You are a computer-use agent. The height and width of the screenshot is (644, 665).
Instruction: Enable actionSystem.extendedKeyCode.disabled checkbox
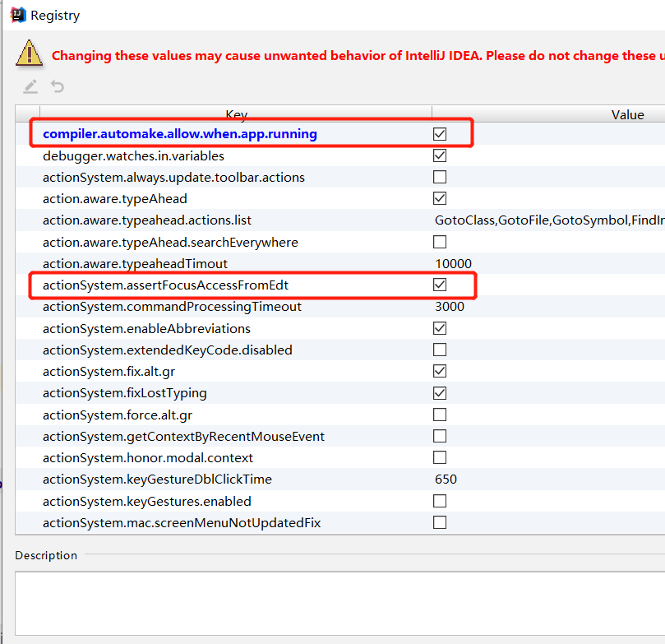[440, 350]
